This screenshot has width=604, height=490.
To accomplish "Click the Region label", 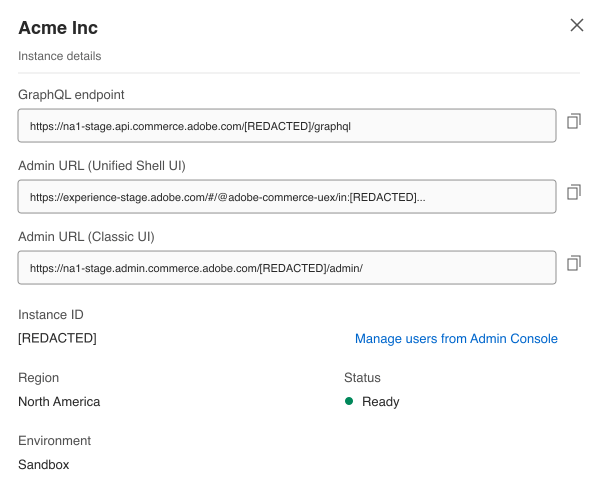I will 39,378.
